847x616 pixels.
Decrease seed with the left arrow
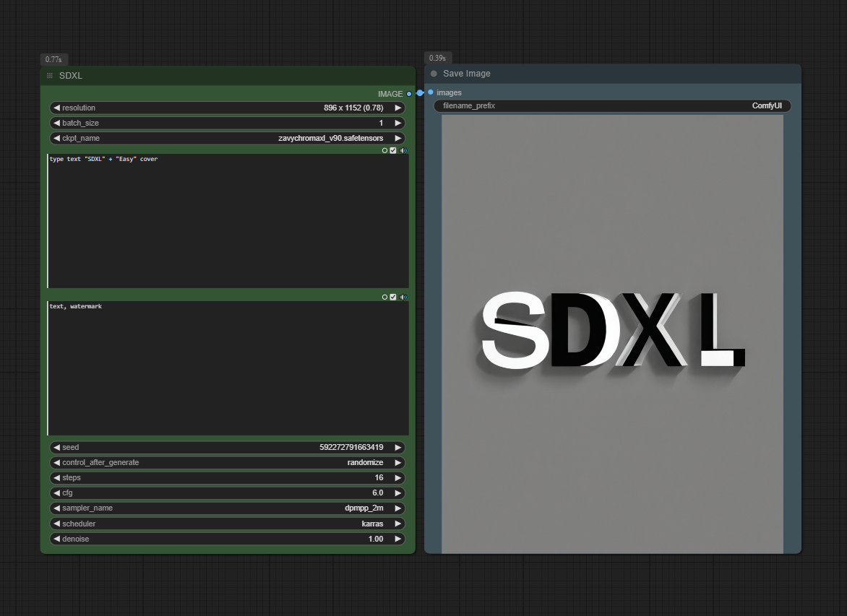click(x=56, y=448)
